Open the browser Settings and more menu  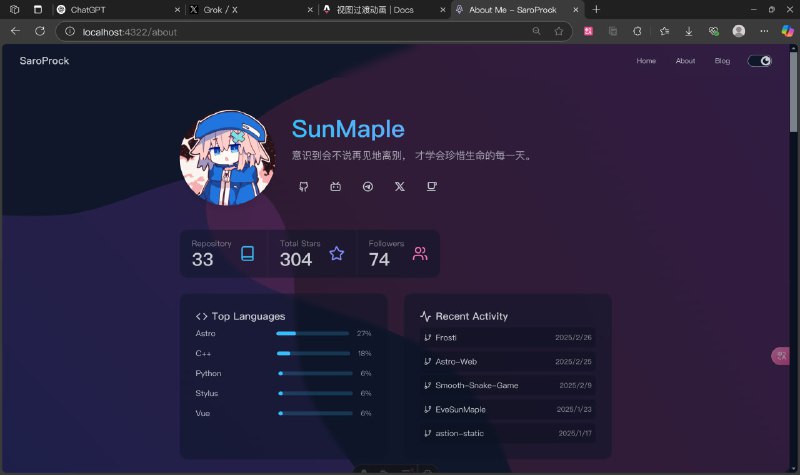point(764,31)
